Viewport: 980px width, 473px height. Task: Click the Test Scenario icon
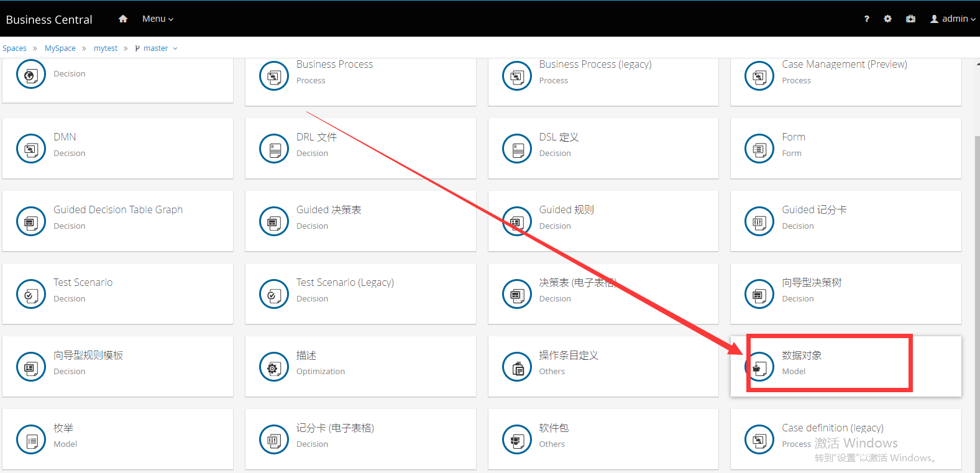(31, 294)
